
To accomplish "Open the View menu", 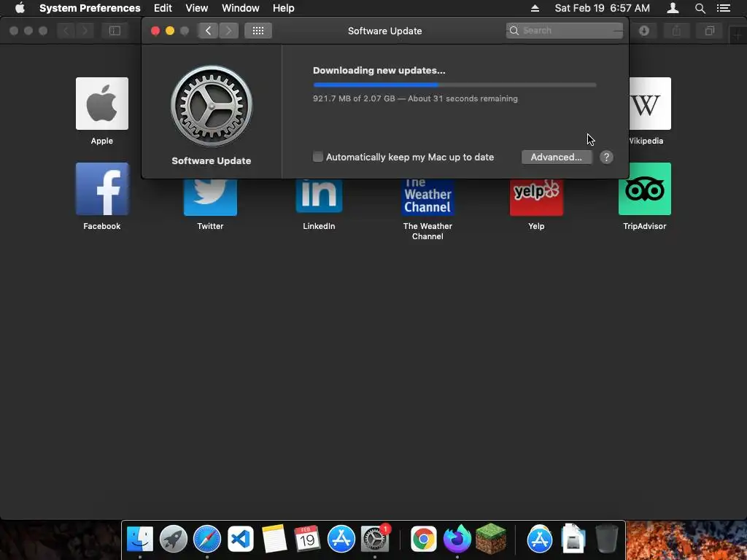I will click(x=197, y=8).
